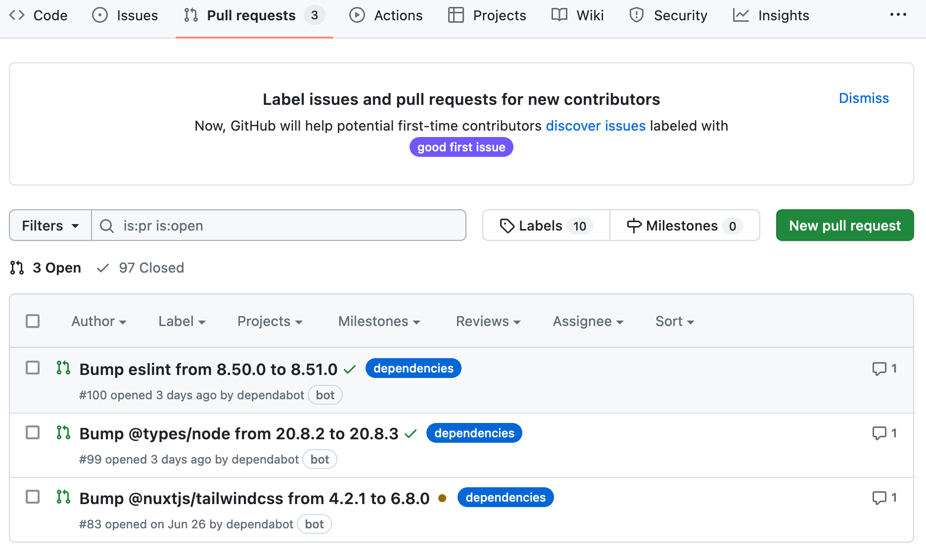
Task: Click the dependencies label on the eslint PR
Action: [414, 368]
